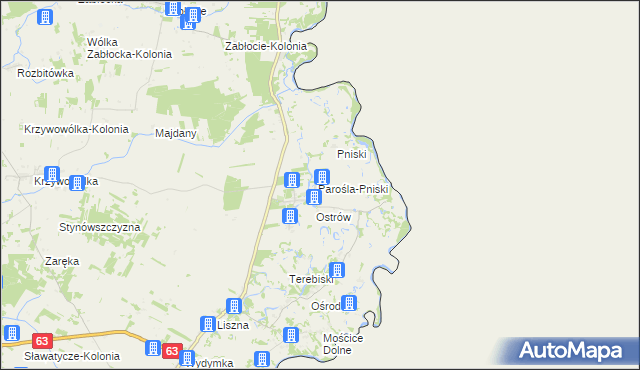This screenshot has height=370, width=640.
Task: Click the Zaręka village label
Action: click(62, 261)
